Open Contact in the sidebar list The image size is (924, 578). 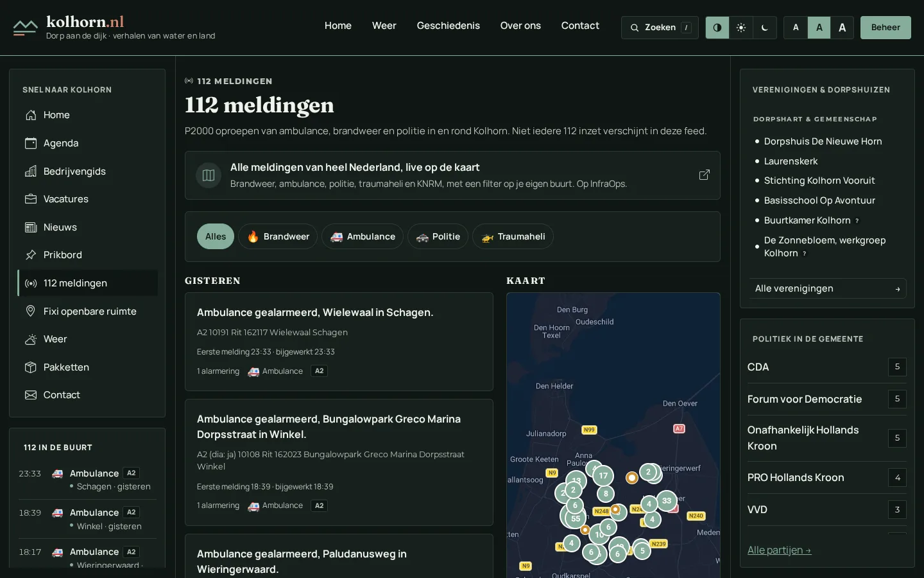pyautogui.click(x=87, y=395)
